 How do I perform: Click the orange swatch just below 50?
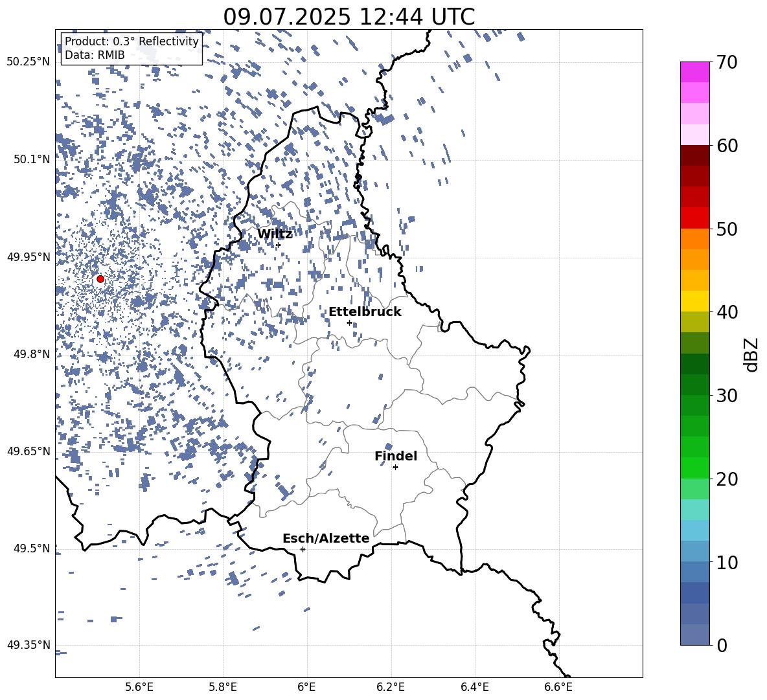[694, 239]
